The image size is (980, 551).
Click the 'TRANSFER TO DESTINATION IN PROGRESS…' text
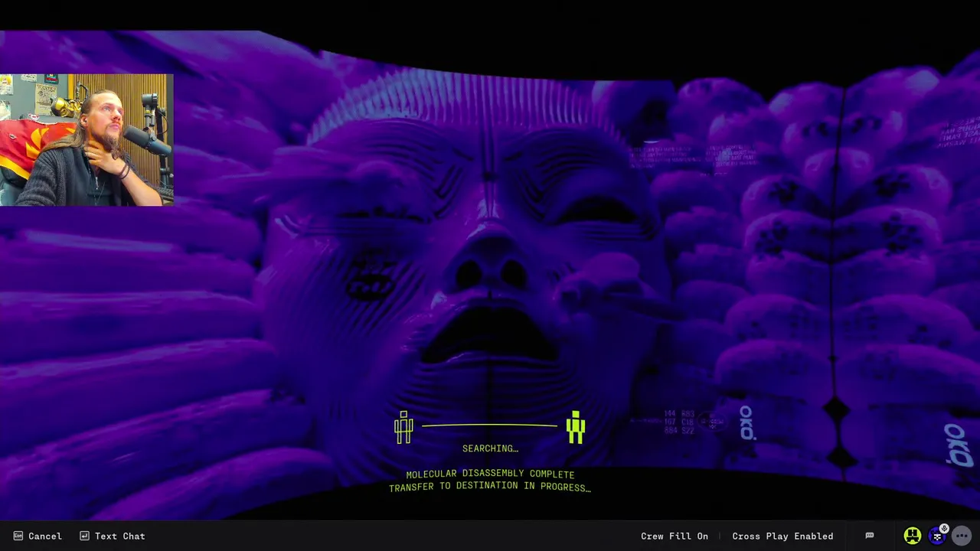[490, 487]
